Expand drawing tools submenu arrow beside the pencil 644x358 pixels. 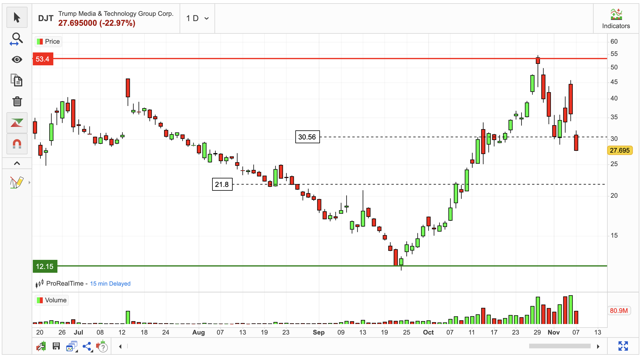coord(29,183)
